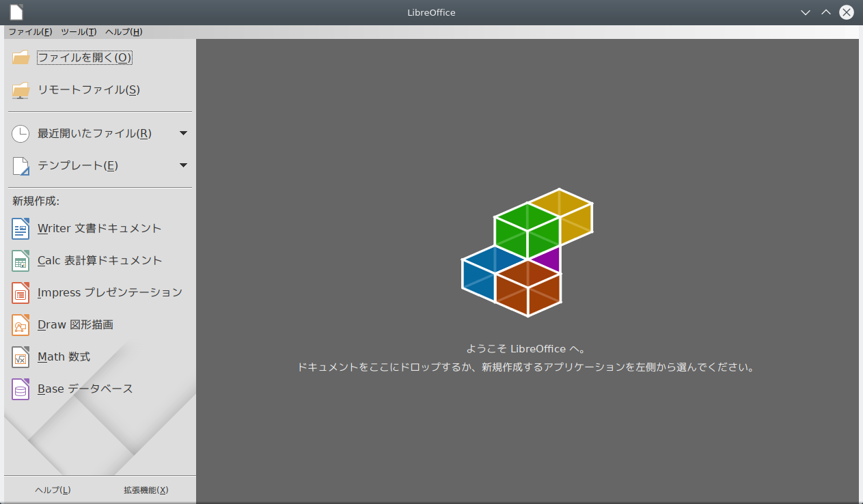Click the open-folder icon beside ファイルを開く

point(20,58)
